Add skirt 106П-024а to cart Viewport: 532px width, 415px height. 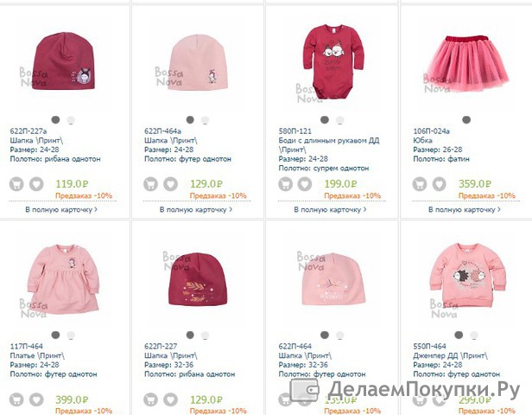point(420,184)
